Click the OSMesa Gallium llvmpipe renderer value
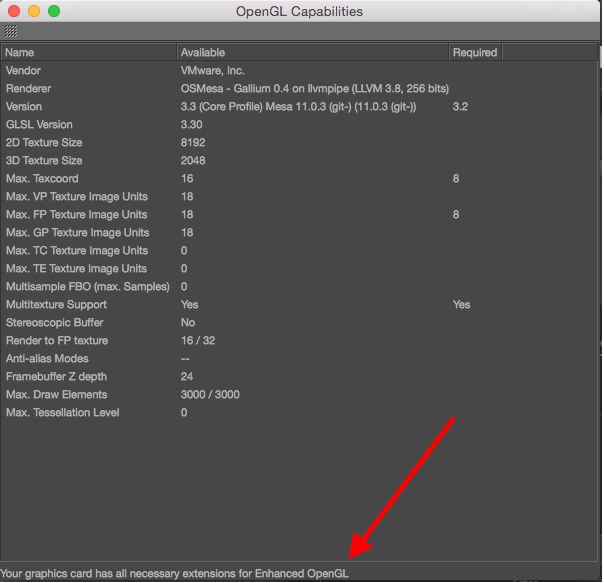The image size is (604, 583). (x=315, y=89)
